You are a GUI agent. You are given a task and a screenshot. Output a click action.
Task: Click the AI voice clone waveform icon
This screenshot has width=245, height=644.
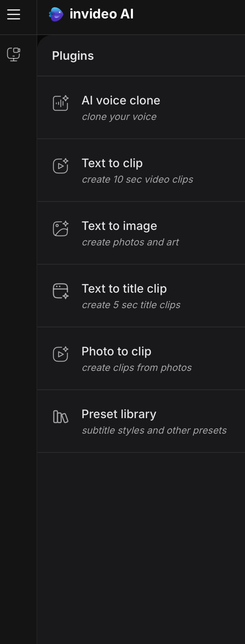(x=61, y=103)
